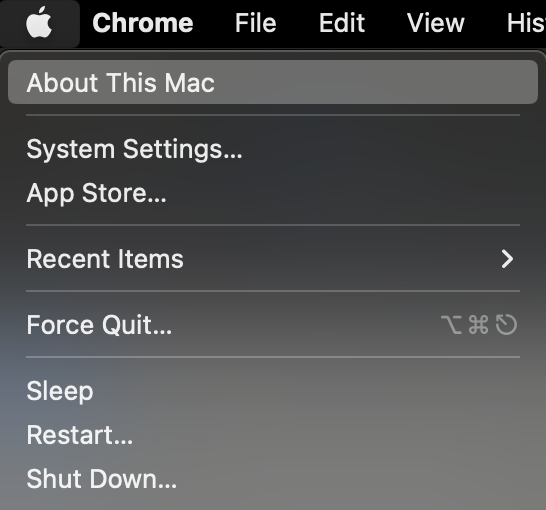Click the bold Chrome title in menu bar
The width and height of the screenshot is (546, 510).
143,23
